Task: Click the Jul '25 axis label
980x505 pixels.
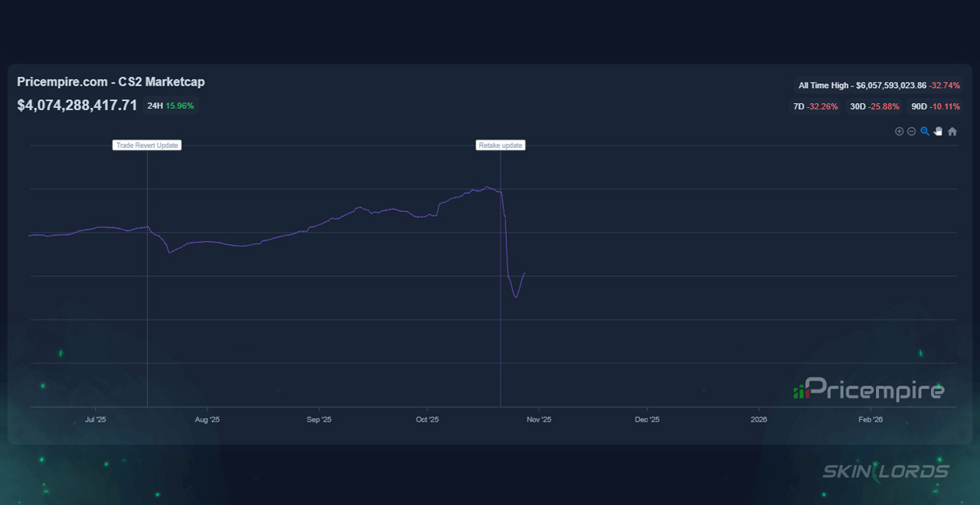Action: 96,419
